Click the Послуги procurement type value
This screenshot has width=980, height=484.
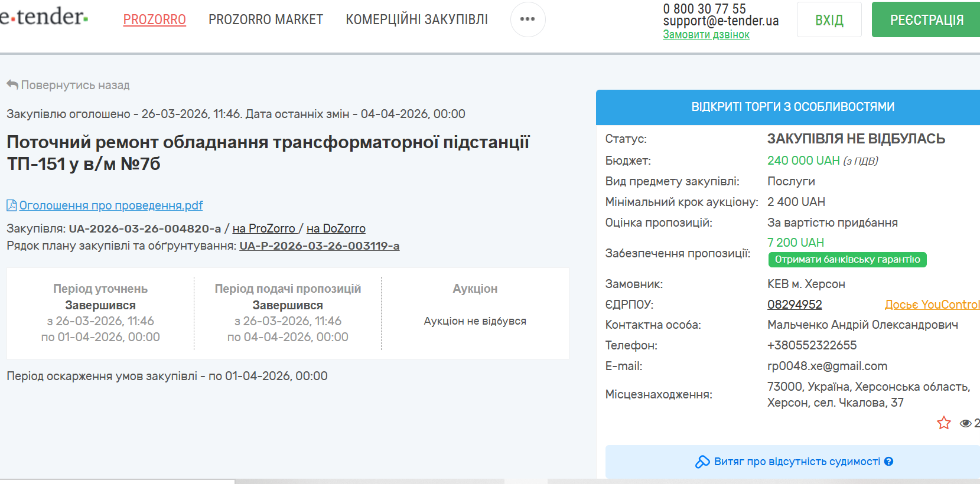point(791,181)
